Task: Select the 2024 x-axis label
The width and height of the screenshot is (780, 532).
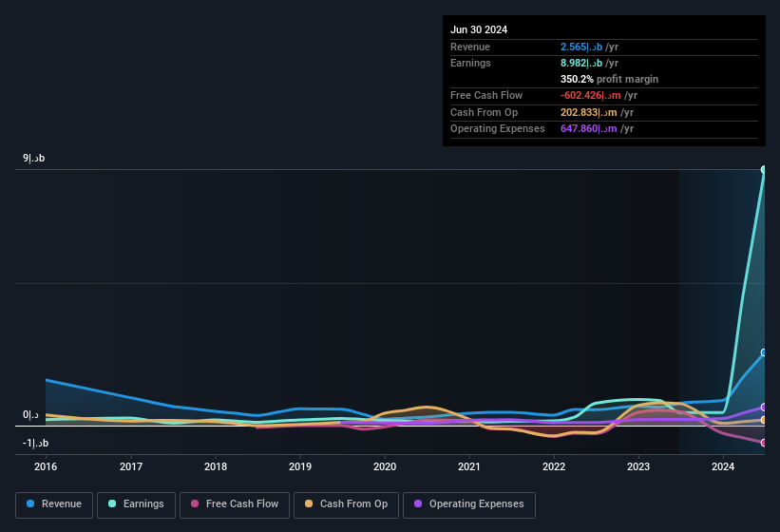Action: point(723,466)
